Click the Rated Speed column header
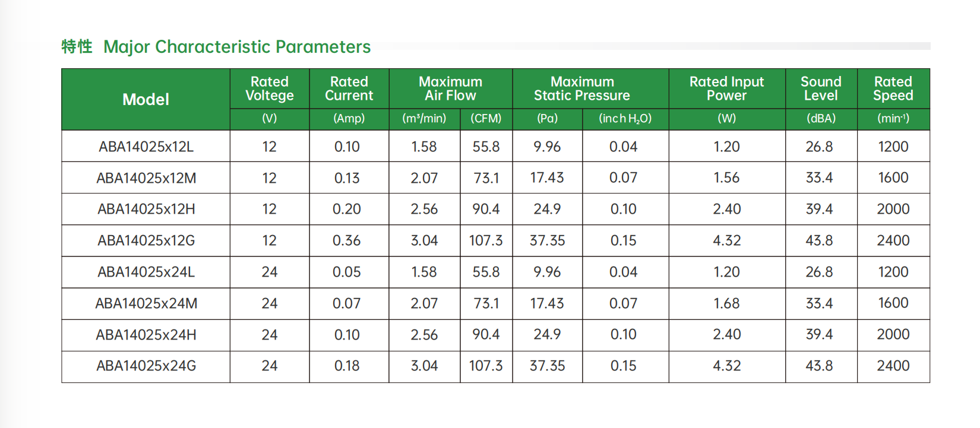980x428 pixels. (893, 88)
